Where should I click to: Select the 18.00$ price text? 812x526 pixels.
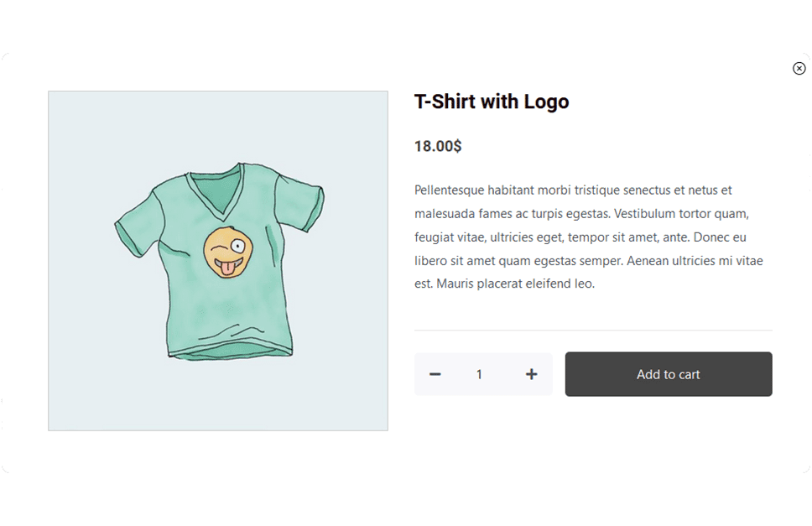tap(438, 146)
